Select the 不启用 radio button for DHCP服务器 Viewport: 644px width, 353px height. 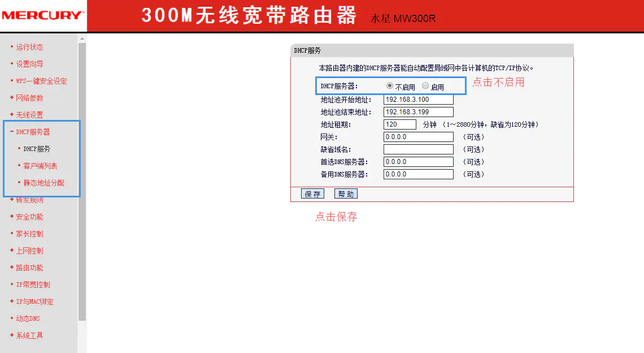click(389, 85)
